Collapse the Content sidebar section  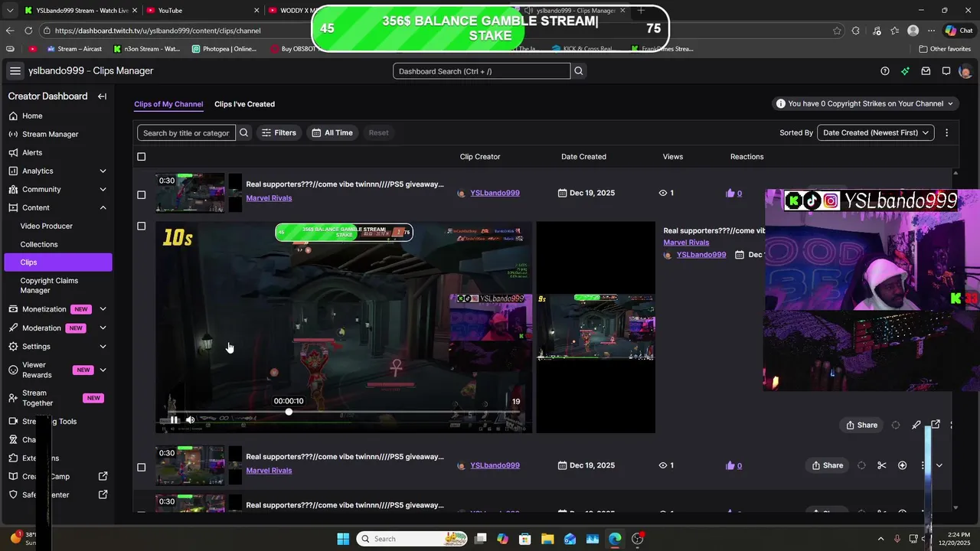pos(103,207)
